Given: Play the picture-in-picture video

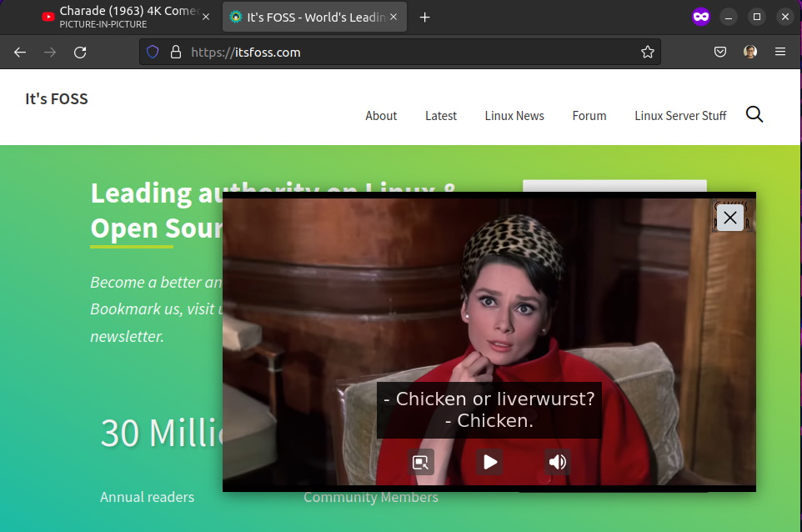Looking at the screenshot, I should coord(489,462).
